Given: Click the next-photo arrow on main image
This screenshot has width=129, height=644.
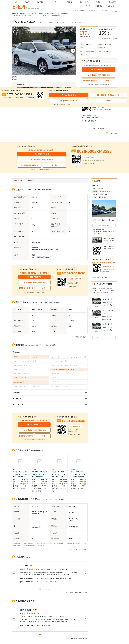Looking at the screenshot, I should click(73, 51).
